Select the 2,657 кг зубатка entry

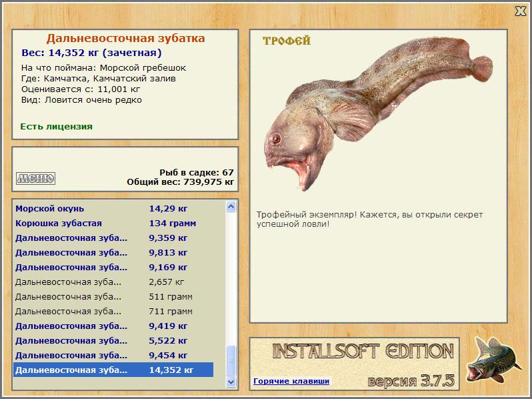[x=113, y=282]
